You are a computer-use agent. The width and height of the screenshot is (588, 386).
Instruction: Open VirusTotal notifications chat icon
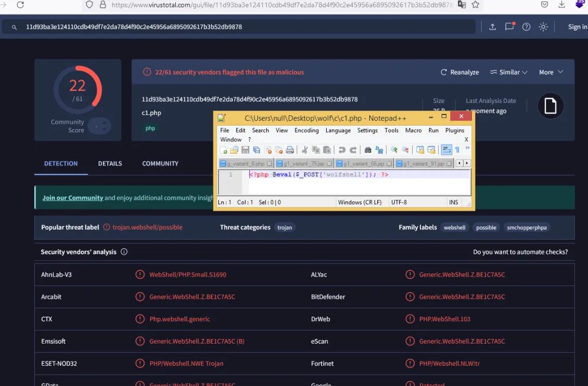tap(509, 26)
